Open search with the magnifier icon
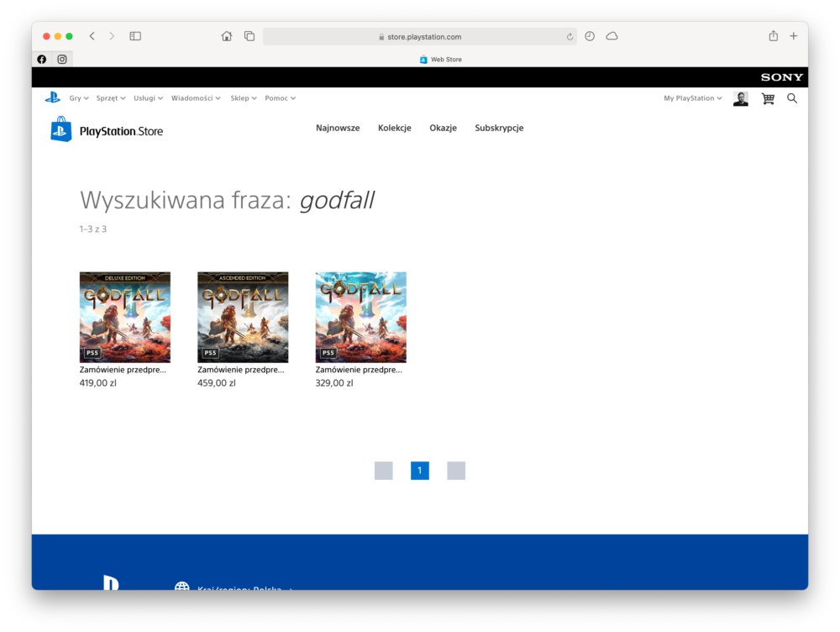This screenshot has width=840, height=632. [x=792, y=98]
